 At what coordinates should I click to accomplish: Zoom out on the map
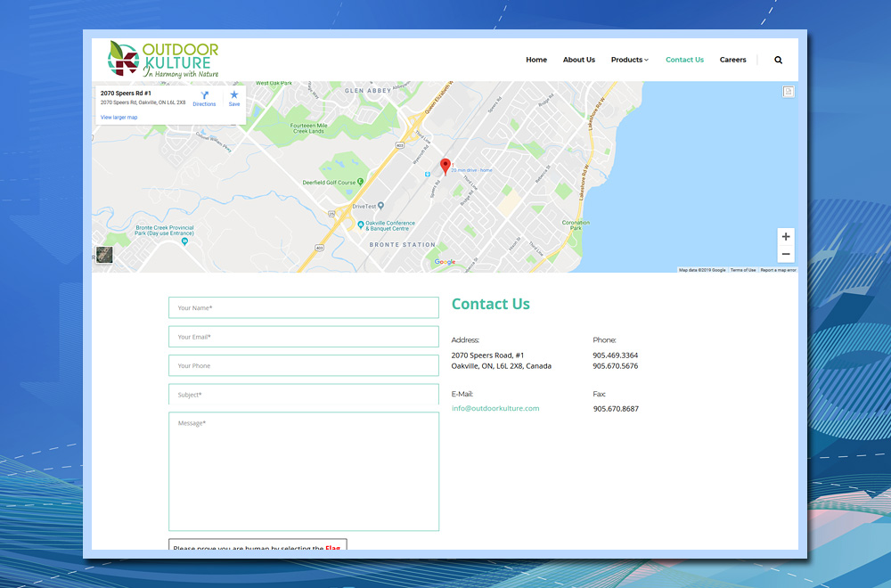point(786,254)
